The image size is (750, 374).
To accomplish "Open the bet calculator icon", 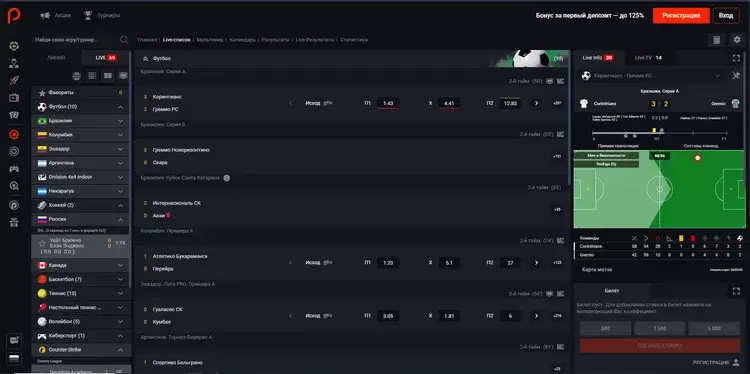I will pyautogui.click(x=716, y=40).
